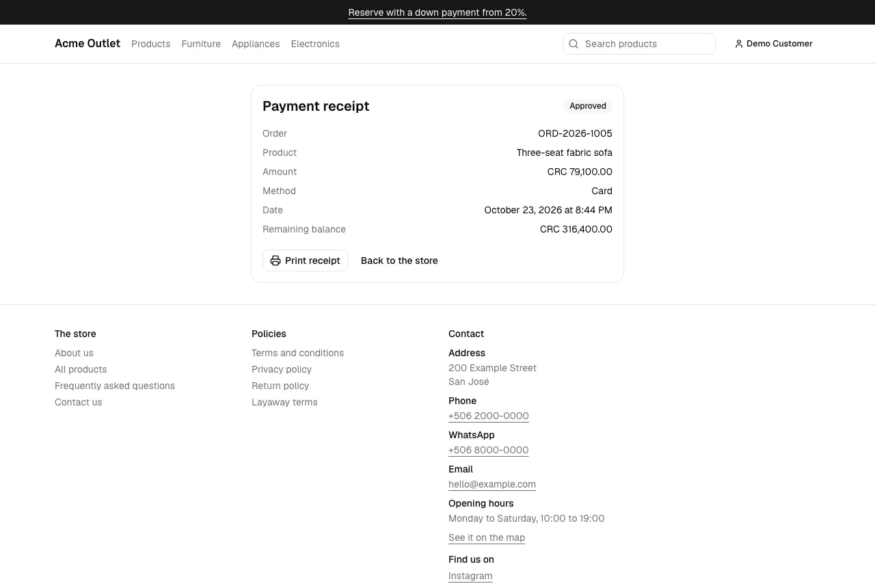Click the magnifier icon in search box

click(574, 44)
